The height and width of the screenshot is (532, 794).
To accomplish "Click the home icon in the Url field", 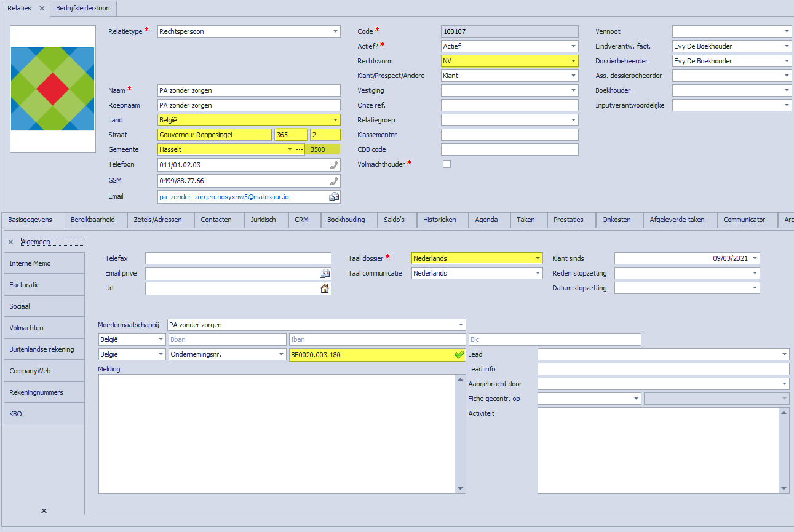I will click(x=325, y=288).
